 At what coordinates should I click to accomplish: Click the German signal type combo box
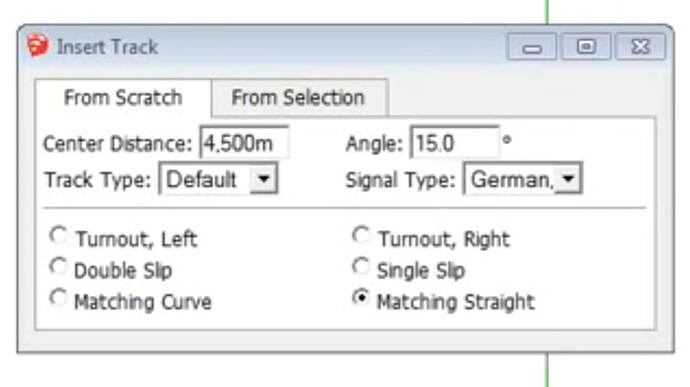[523, 179]
